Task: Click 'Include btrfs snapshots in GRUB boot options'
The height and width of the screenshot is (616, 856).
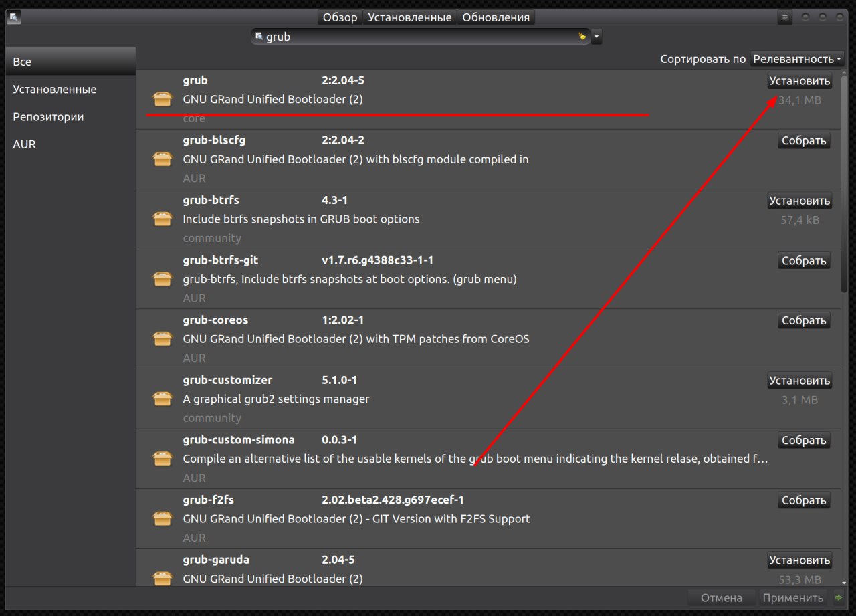Action: pos(301,219)
